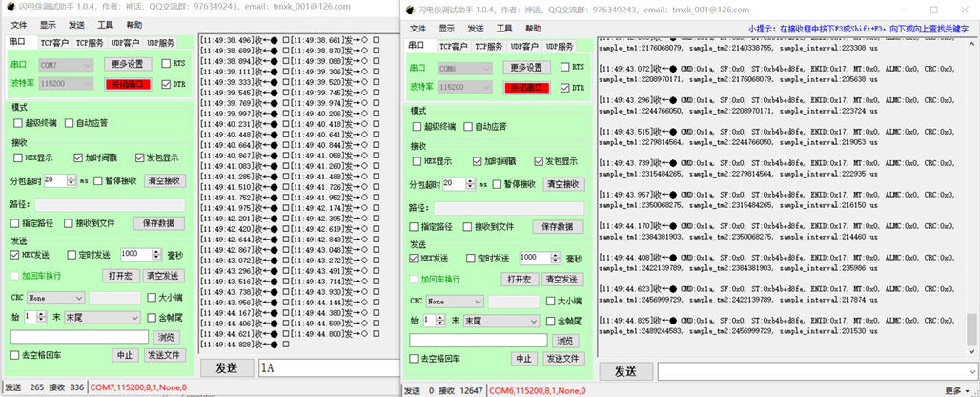Open CRC None dropdown in COM6 window

pyautogui.click(x=455, y=302)
